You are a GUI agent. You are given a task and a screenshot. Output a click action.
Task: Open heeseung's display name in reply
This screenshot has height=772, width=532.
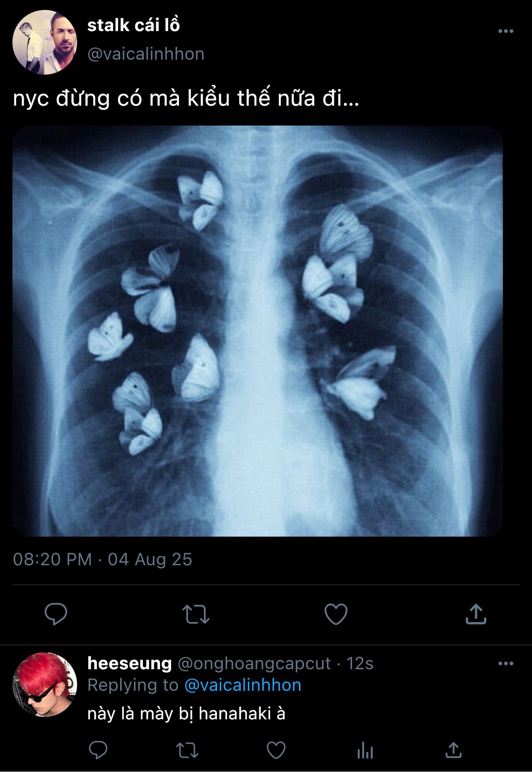[129, 663]
